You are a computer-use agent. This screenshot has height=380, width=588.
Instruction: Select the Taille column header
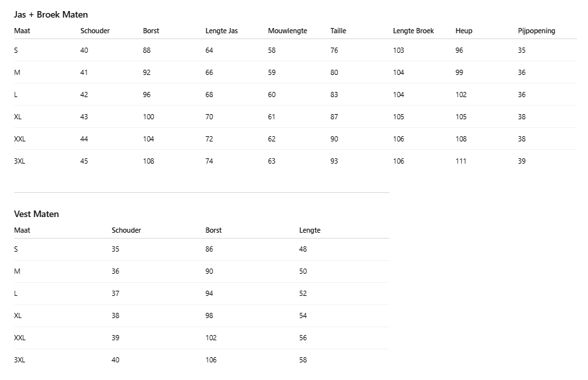pos(338,31)
